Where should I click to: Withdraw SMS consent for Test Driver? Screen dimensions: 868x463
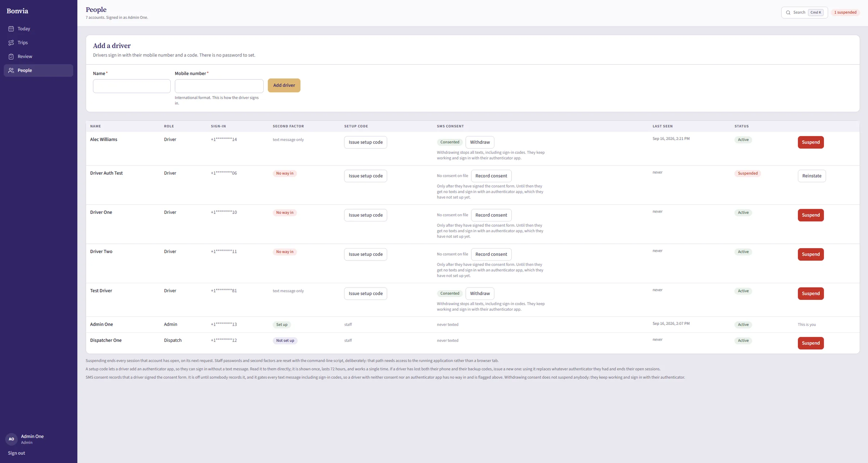(x=480, y=293)
